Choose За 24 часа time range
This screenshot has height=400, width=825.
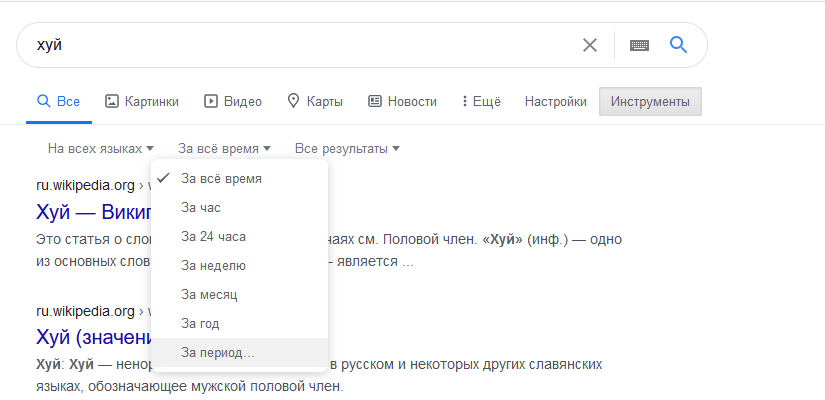point(239,237)
